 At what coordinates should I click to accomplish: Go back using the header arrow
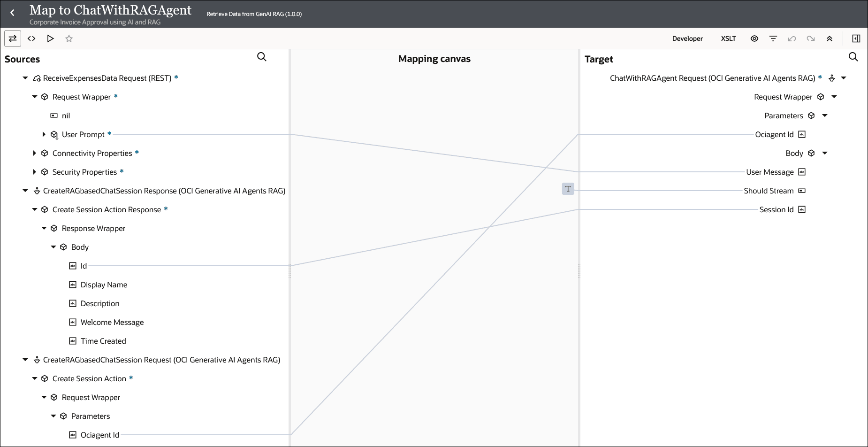coord(13,13)
